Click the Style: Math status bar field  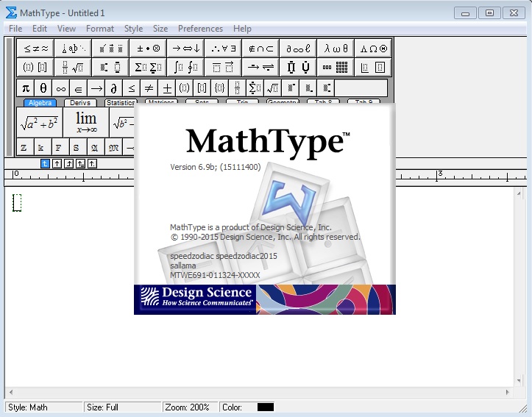click(x=44, y=407)
